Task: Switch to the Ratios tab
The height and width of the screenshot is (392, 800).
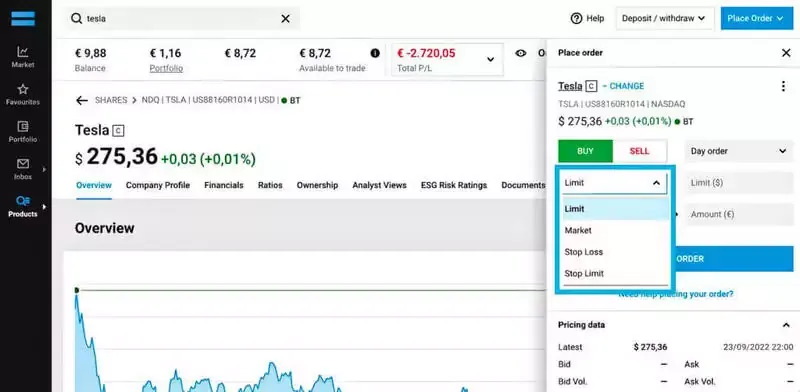Action: pos(270,185)
